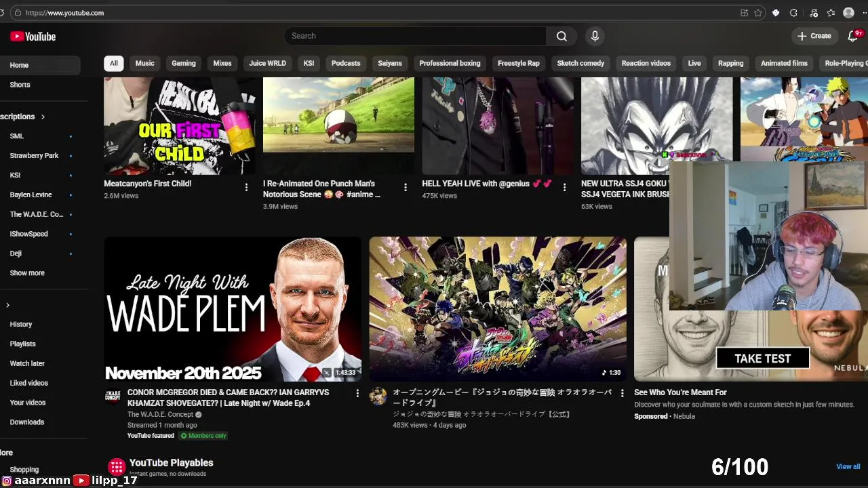Select the Sketch comedy filter chip
The image size is (868, 488).
point(580,63)
